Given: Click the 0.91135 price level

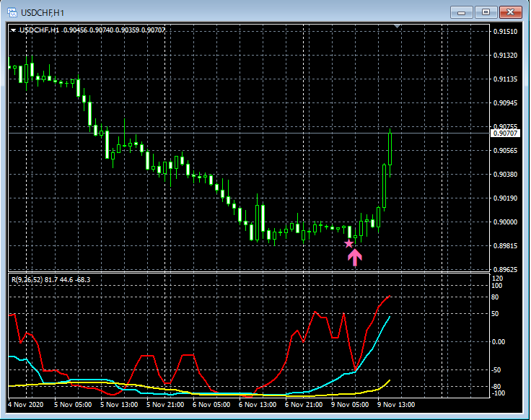Looking at the screenshot, I should click(x=505, y=79).
